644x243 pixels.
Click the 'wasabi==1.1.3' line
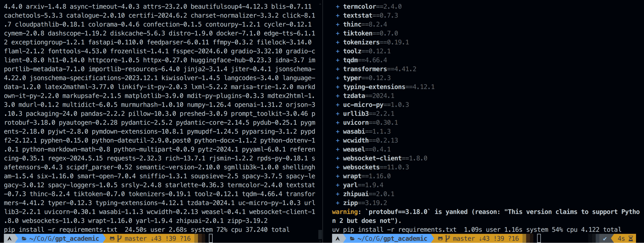coord(363,131)
